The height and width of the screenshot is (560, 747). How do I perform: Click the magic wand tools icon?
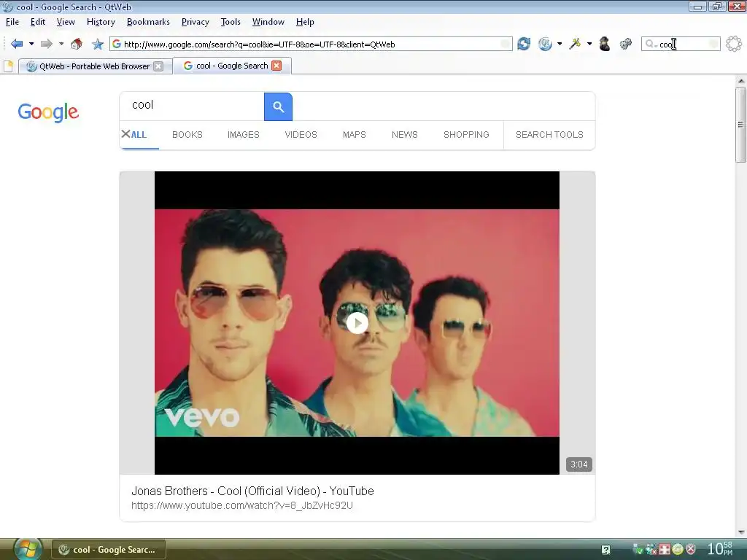click(x=575, y=44)
